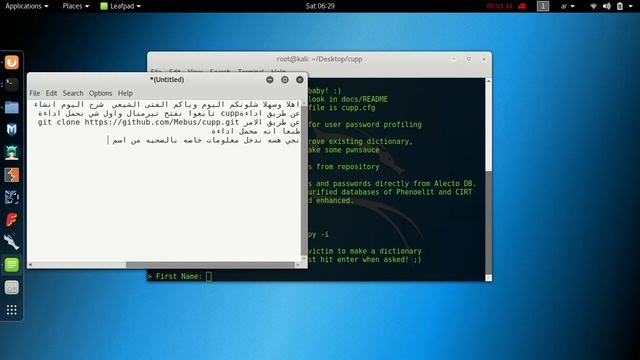Image resolution: width=640 pixels, height=360 pixels.
Task: Click 'for user password profiling' text in terminal
Action: pyautogui.click(x=365, y=124)
